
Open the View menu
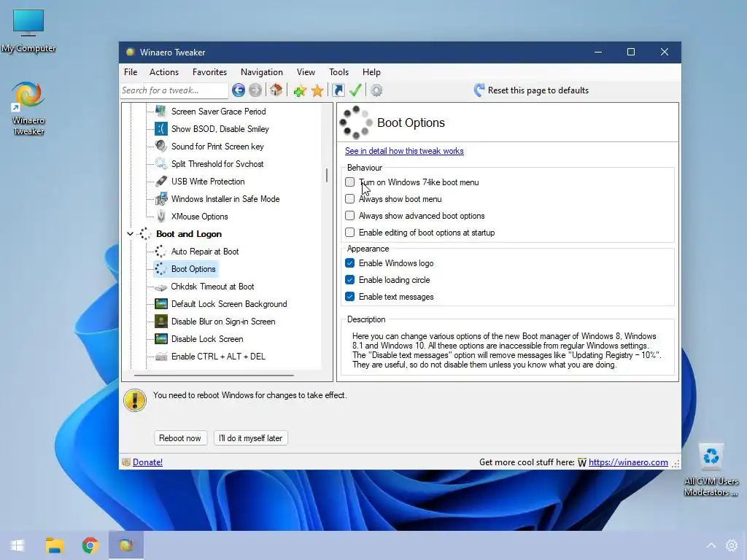coord(306,72)
